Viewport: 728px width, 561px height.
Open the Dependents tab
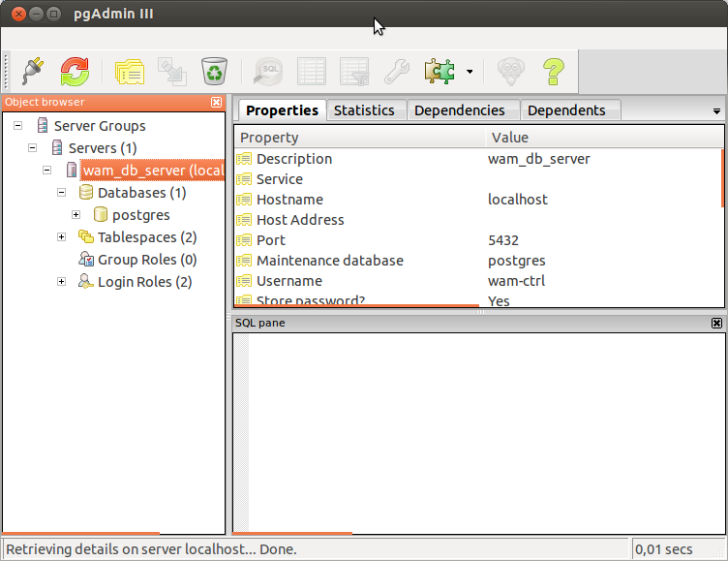click(566, 110)
